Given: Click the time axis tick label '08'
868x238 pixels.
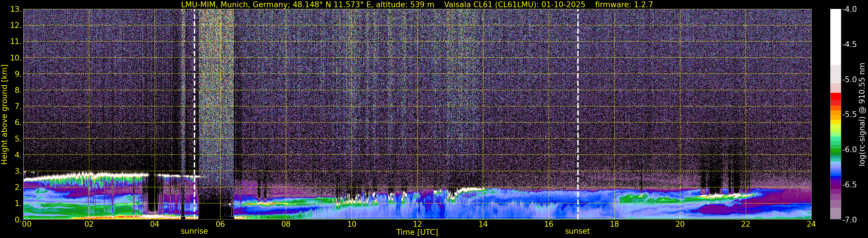Looking at the screenshot, I should 286,224.
